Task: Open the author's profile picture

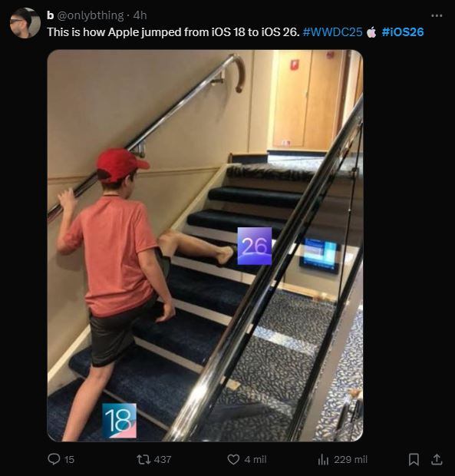Action: 25,23
